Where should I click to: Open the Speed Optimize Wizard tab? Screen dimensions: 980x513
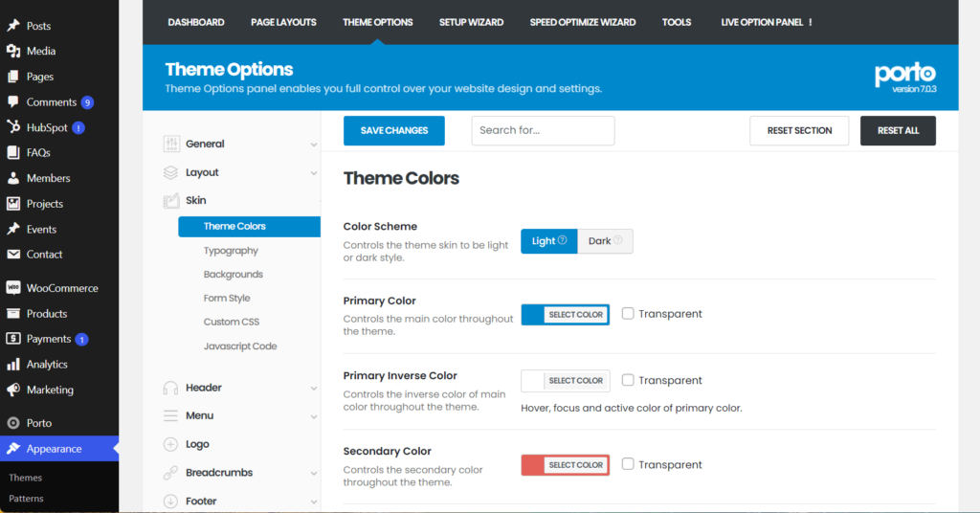pos(583,23)
